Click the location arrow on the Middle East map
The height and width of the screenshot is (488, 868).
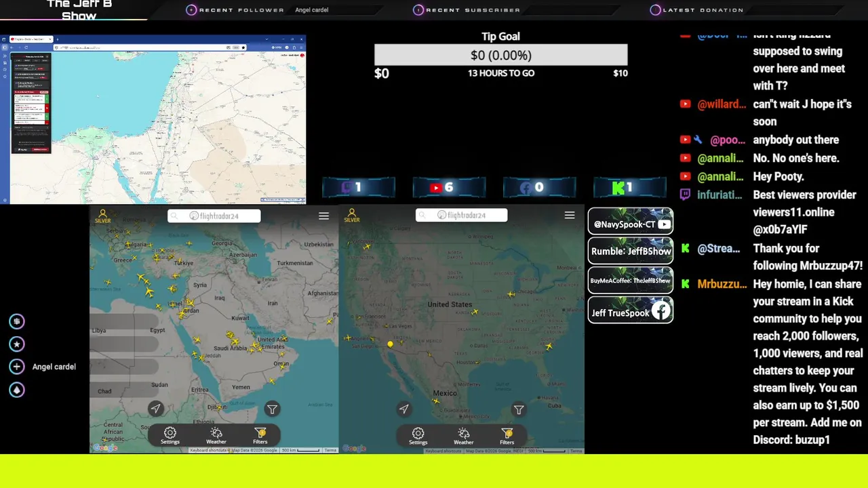coord(156,408)
